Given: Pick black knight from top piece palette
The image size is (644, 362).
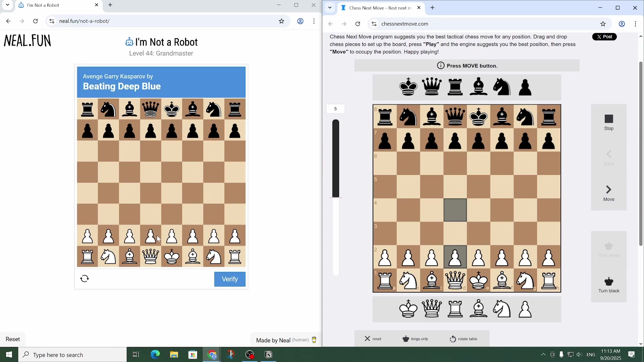Looking at the screenshot, I should pos(502,87).
